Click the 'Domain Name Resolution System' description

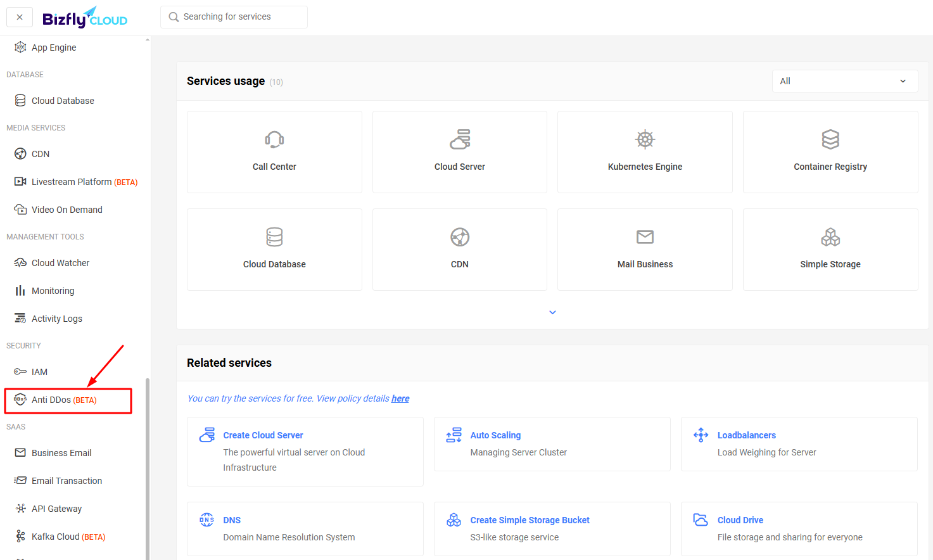[x=289, y=537]
